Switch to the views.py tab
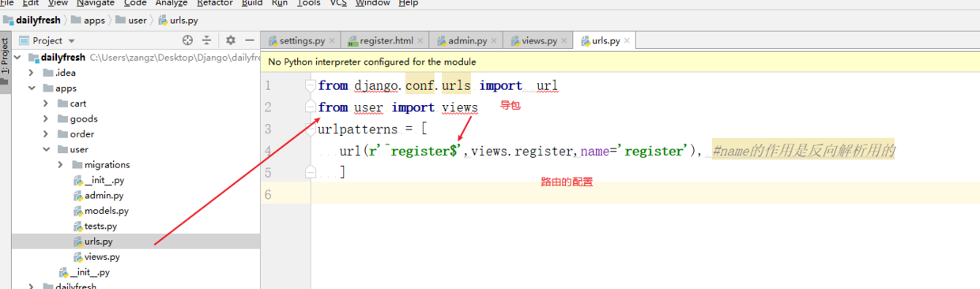The image size is (980, 289). point(537,40)
